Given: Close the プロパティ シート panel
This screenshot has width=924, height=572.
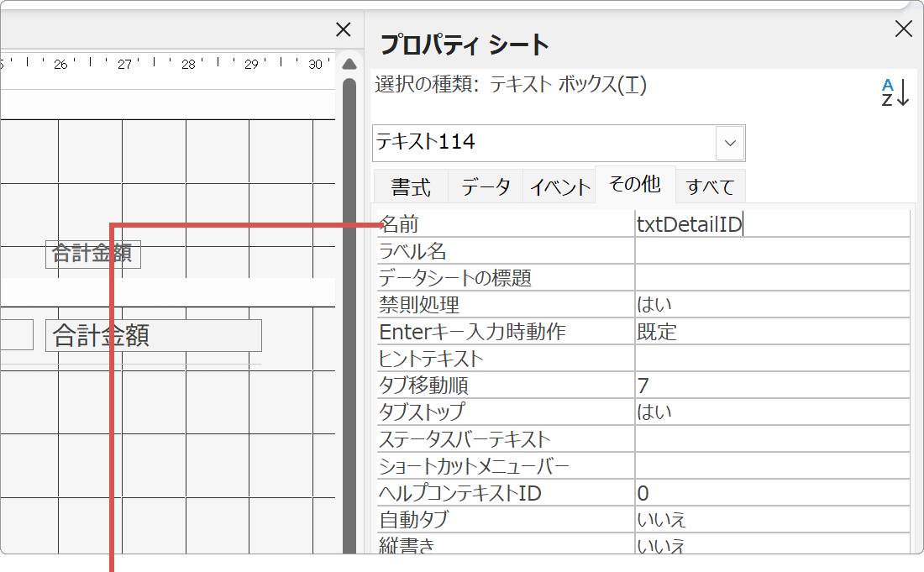Looking at the screenshot, I should [902, 29].
